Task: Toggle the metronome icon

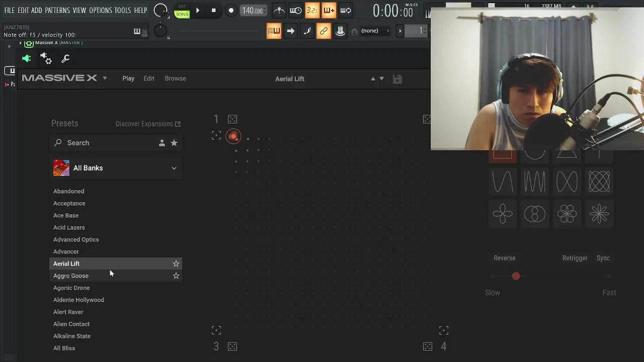Action: pyautogui.click(x=279, y=10)
